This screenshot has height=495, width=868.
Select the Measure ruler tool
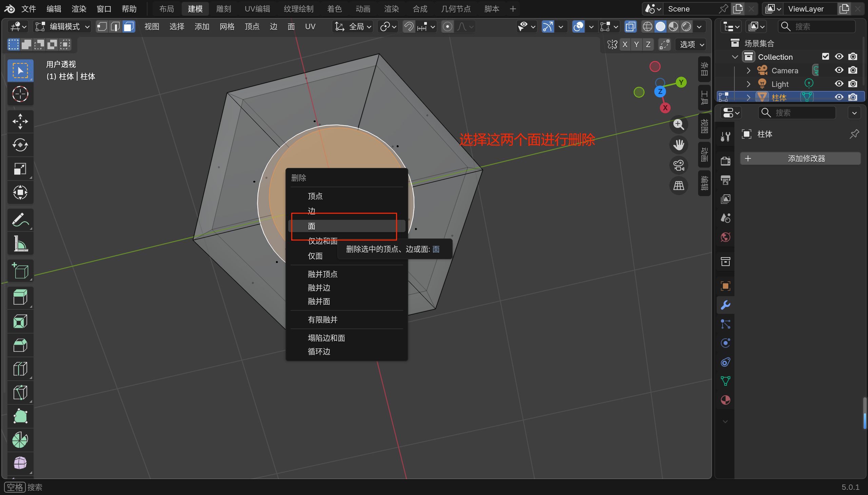click(20, 244)
